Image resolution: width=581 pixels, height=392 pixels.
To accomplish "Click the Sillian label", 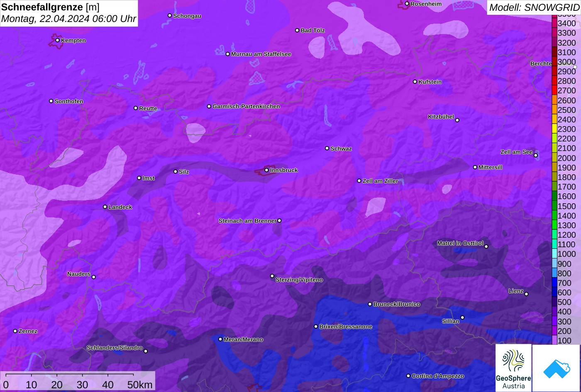I will [451, 321].
